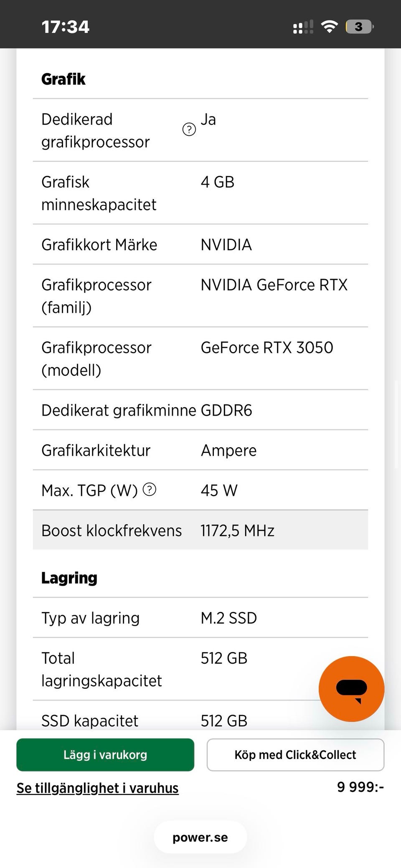Choose Köp med Click&Collect
Image resolution: width=401 pixels, height=868 pixels.
click(x=295, y=754)
